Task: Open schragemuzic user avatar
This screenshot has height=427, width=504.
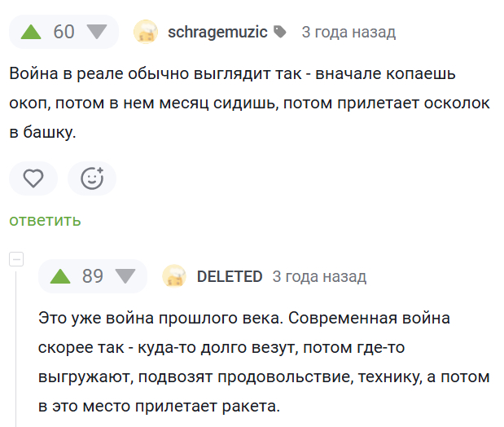Action: (x=146, y=32)
